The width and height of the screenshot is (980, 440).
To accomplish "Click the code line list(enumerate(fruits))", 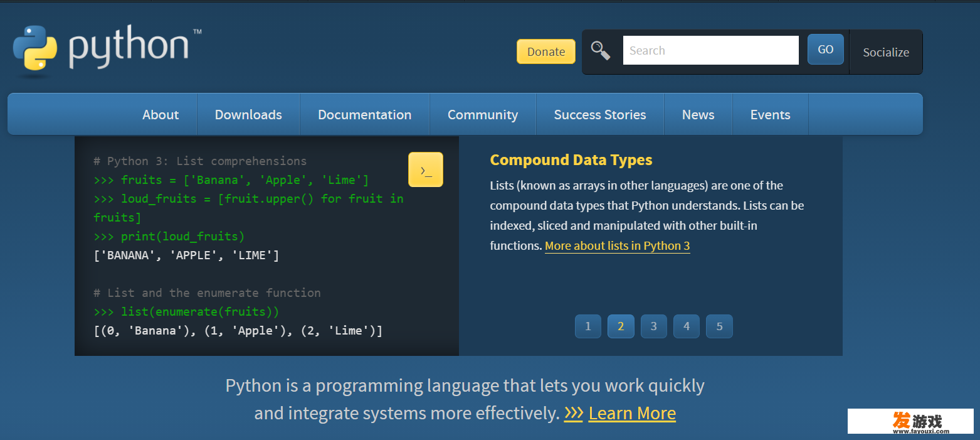I will coord(186,311).
